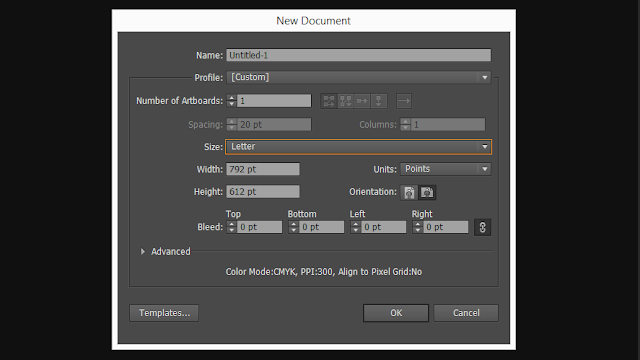
Task: Select the Arrange by Row icon
Action: point(362,101)
